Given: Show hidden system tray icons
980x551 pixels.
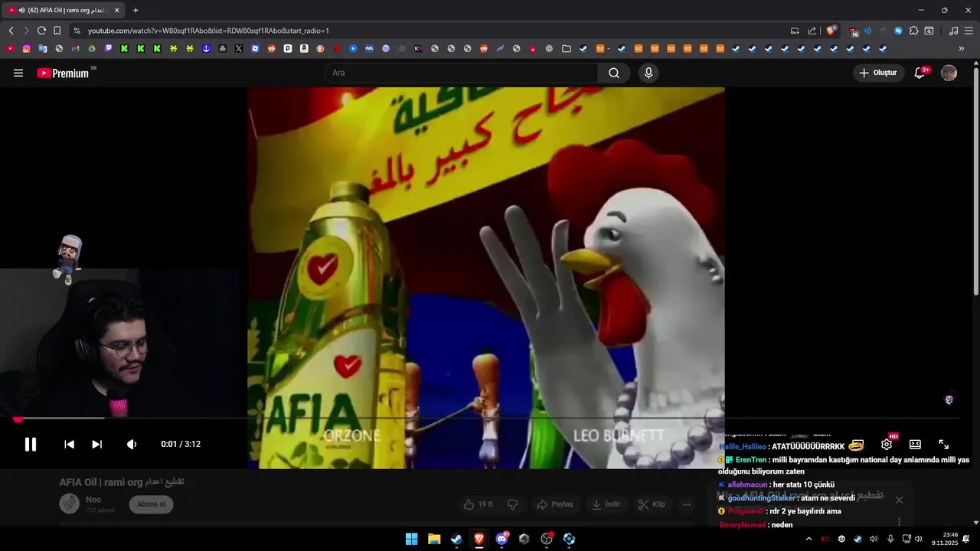Looking at the screenshot, I should 808,539.
